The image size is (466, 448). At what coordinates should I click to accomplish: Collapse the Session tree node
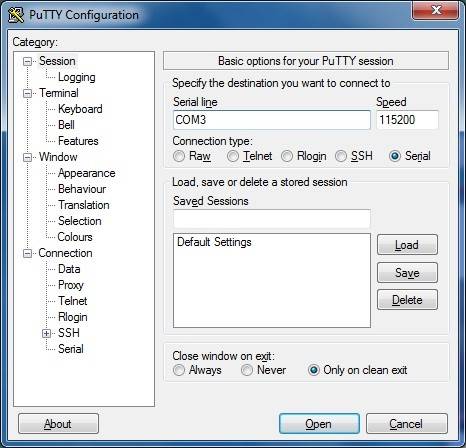click(x=27, y=61)
